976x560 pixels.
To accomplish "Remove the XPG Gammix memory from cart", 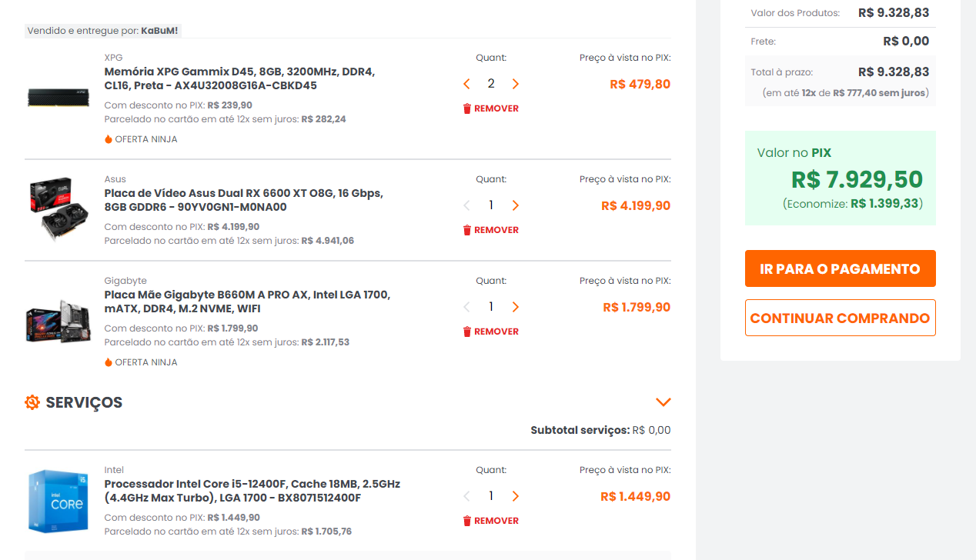I will point(491,108).
